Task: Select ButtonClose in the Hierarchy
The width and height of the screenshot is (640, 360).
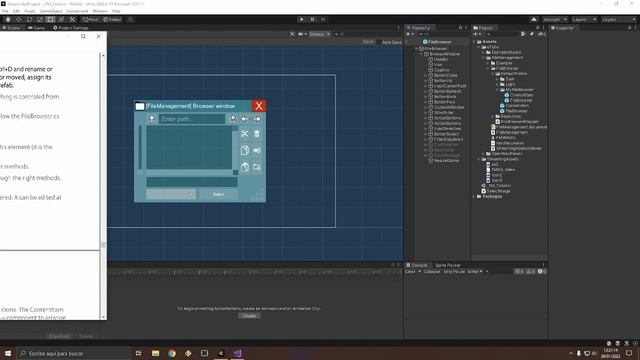Action: pyautogui.click(x=445, y=76)
